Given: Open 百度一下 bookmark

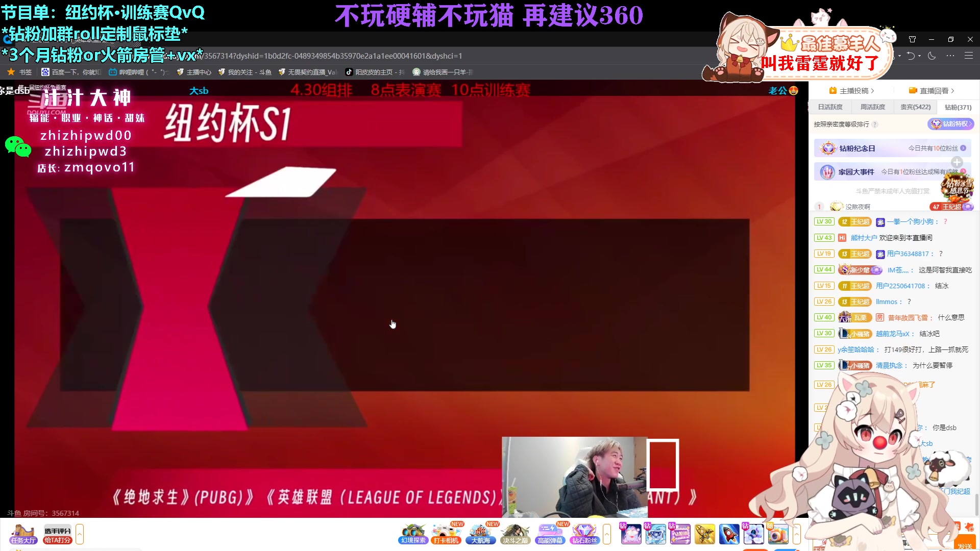Looking at the screenshot, I should click(x=71, y=72).
